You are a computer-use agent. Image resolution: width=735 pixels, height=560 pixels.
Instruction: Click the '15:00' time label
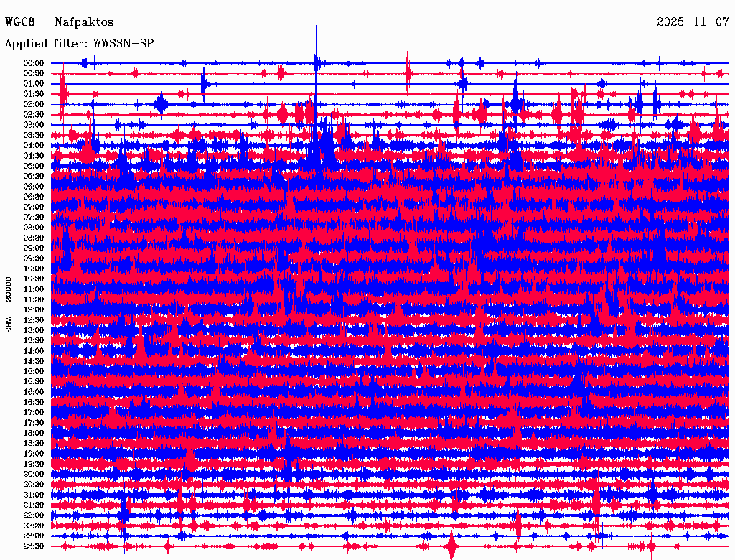coord(34,371)
